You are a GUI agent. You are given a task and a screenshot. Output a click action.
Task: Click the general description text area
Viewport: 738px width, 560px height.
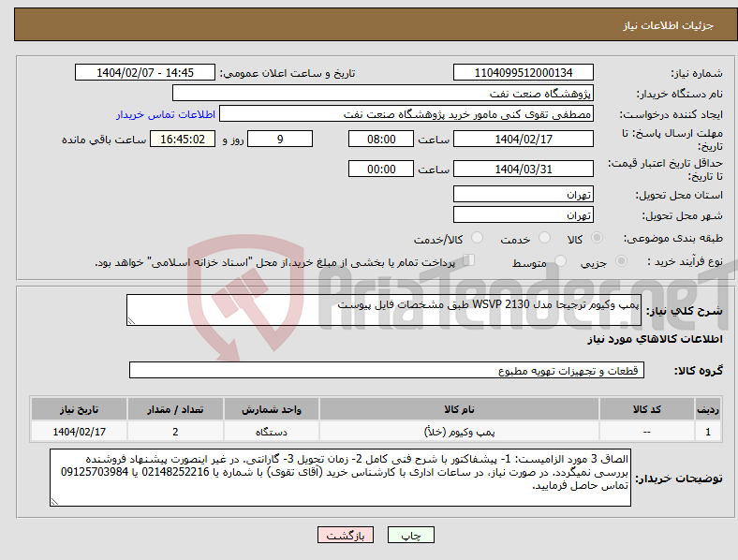tap(384, 310)
